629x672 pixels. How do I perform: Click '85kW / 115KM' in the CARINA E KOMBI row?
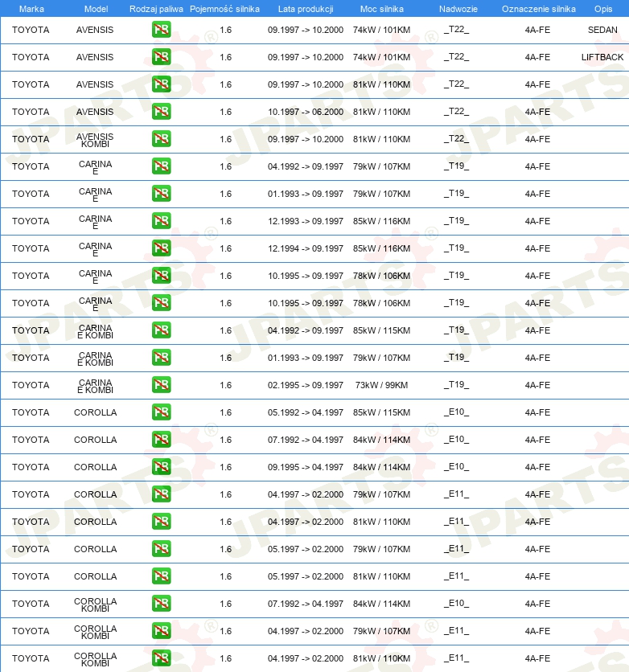pyautogui.click(x=381, y=331)
